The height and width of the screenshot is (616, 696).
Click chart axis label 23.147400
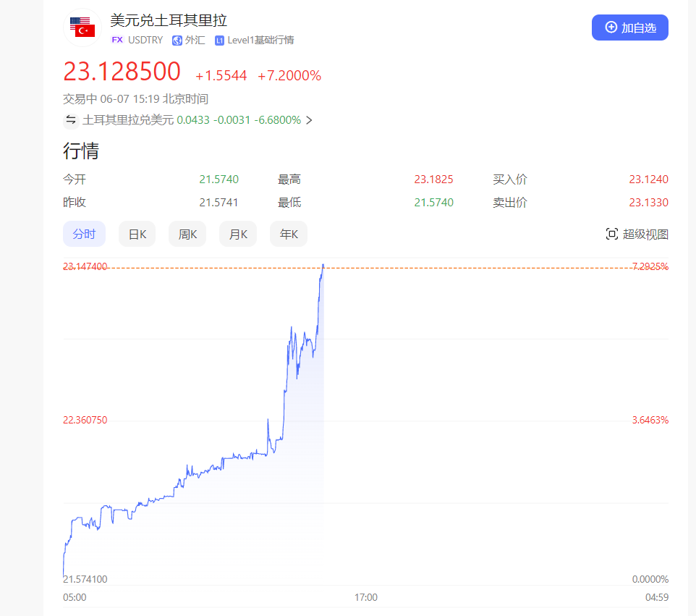85,266
